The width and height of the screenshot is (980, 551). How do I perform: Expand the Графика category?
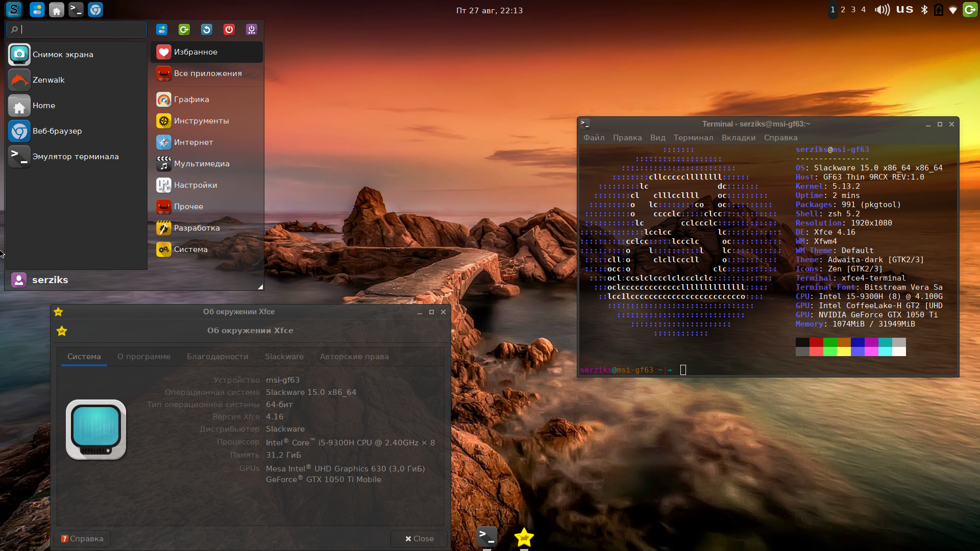191,99
